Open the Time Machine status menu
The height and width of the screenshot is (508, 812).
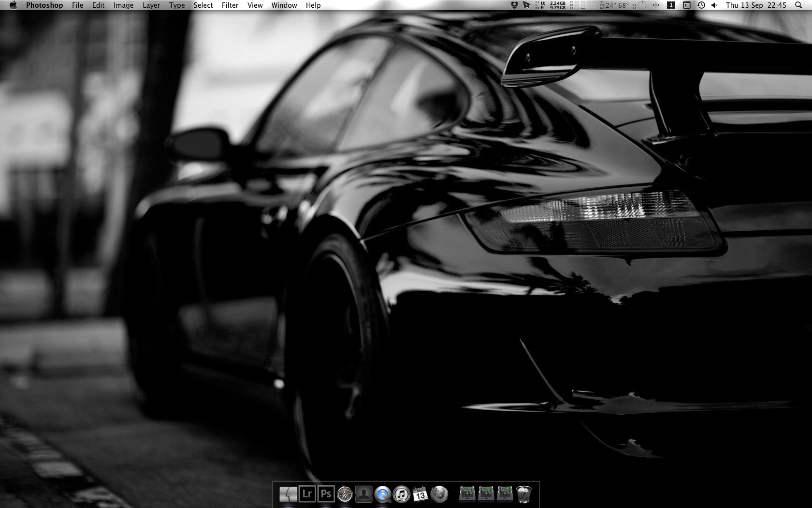(701, 5)
